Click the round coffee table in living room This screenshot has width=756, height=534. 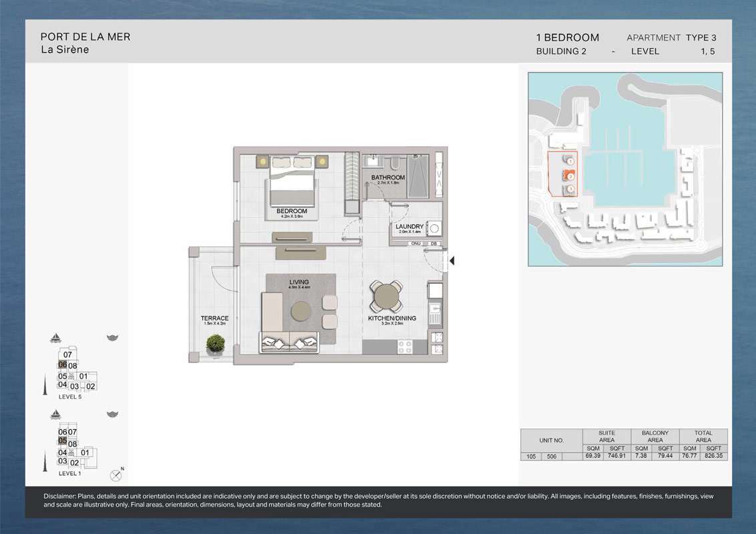point(301,311)
